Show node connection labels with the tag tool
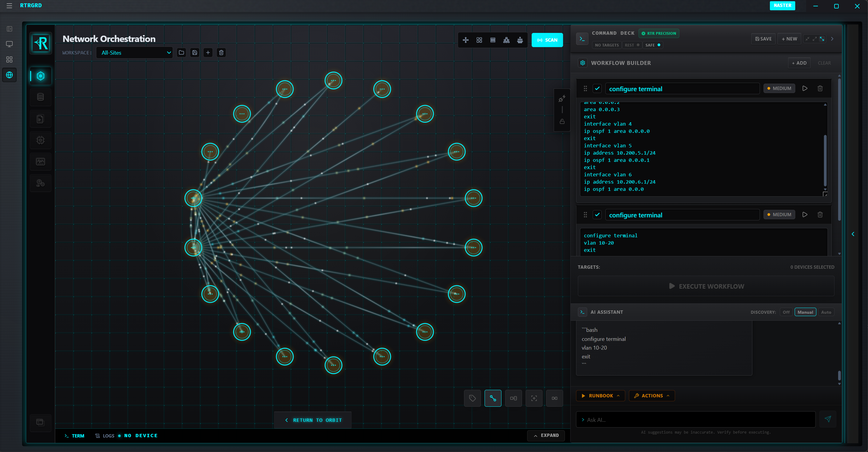 pyautogui.click(x=472, y=398)
